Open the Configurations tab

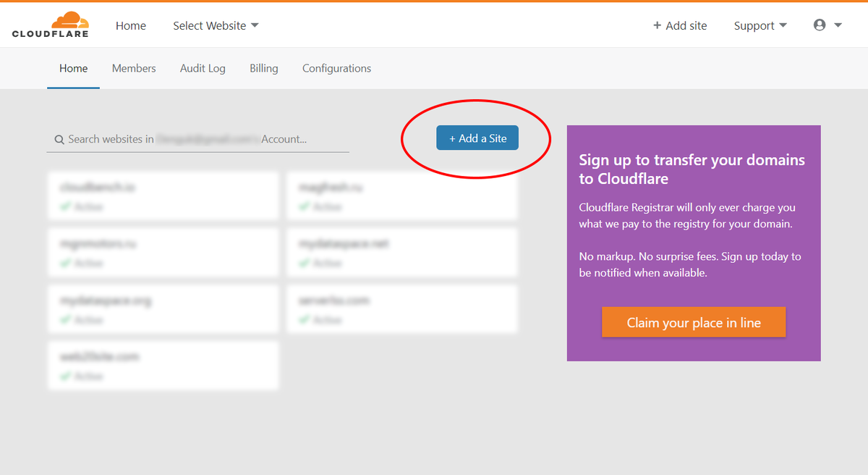click(336, 68)
